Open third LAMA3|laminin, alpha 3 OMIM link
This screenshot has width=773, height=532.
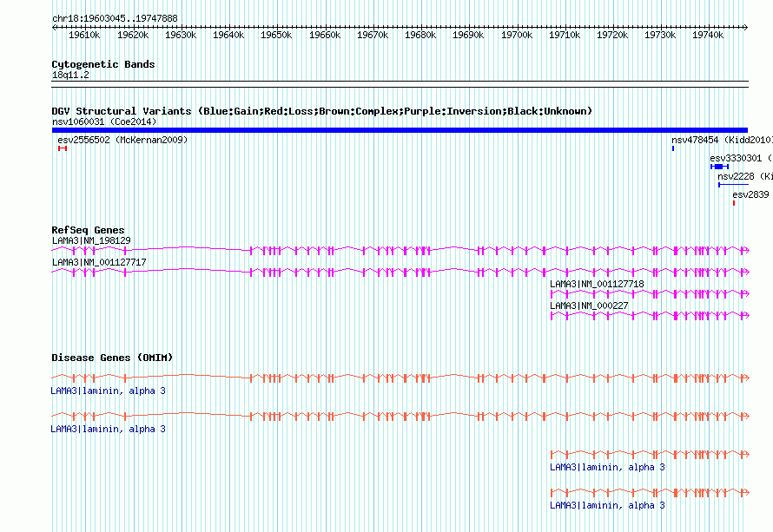[607, 467]
